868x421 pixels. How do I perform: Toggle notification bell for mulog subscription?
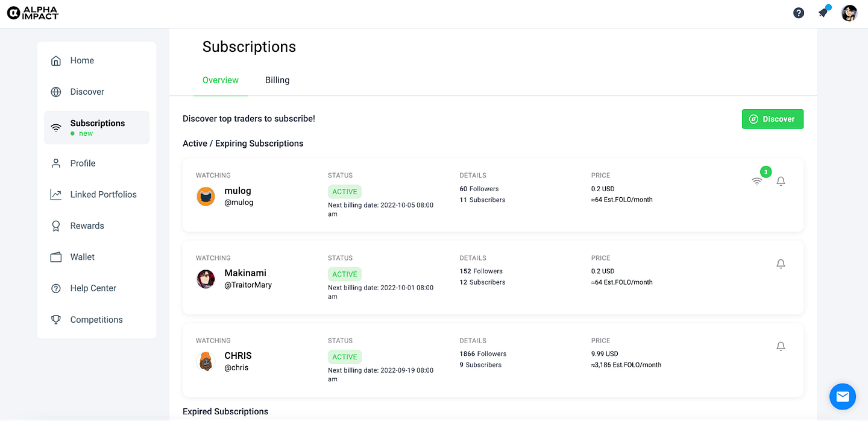click(781, 181)
